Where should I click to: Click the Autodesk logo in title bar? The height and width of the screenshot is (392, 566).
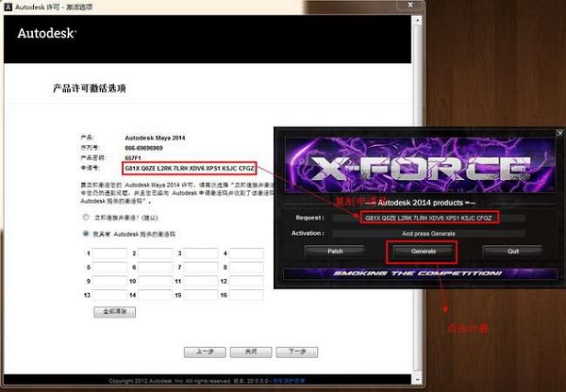click(x=8, y=7)
